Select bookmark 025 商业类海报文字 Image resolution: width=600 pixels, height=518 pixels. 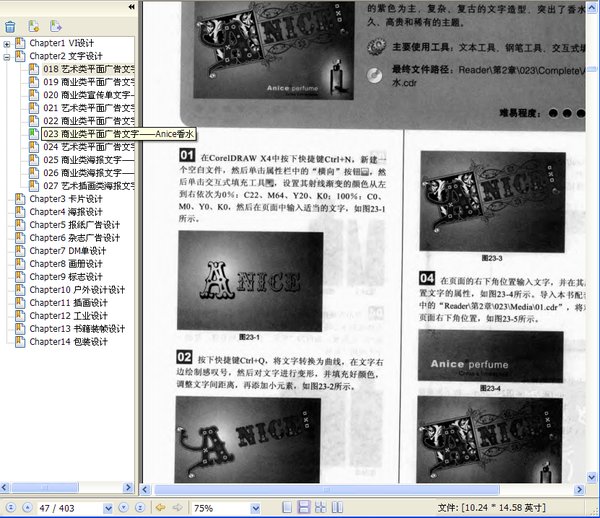click(88, 160)
